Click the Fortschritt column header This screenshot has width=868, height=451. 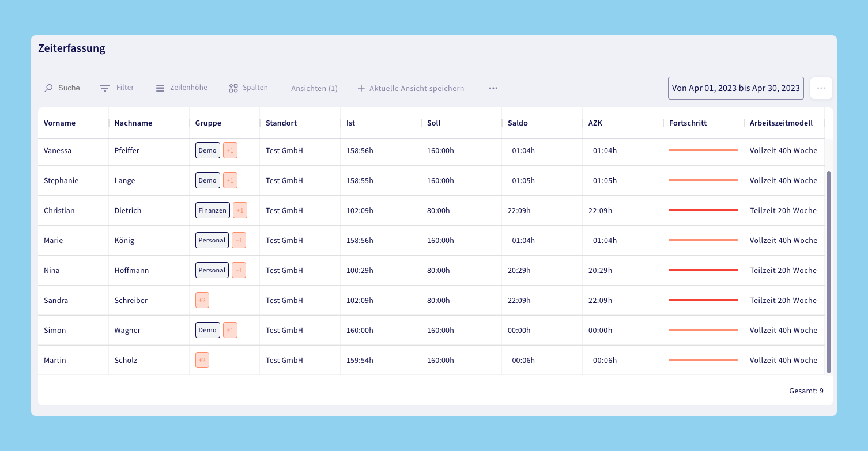pyautogui.click(x=688, y=123)
